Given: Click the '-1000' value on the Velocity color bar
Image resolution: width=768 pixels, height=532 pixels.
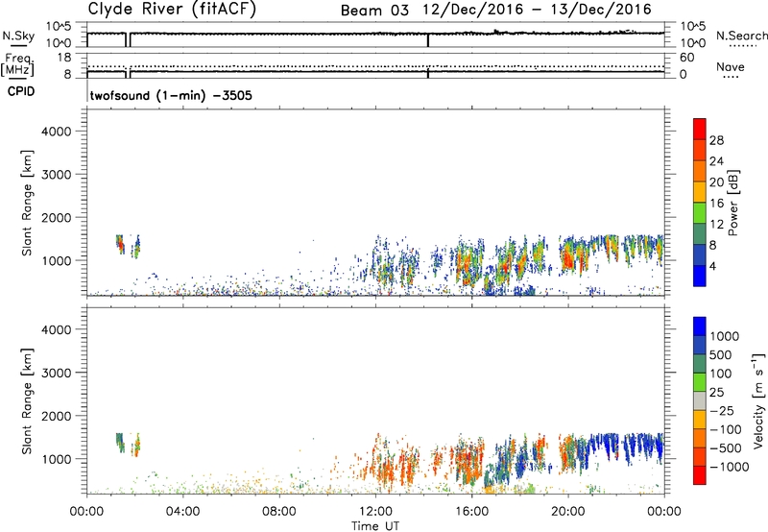Looking at the screenshot, I should click(730, 467).
